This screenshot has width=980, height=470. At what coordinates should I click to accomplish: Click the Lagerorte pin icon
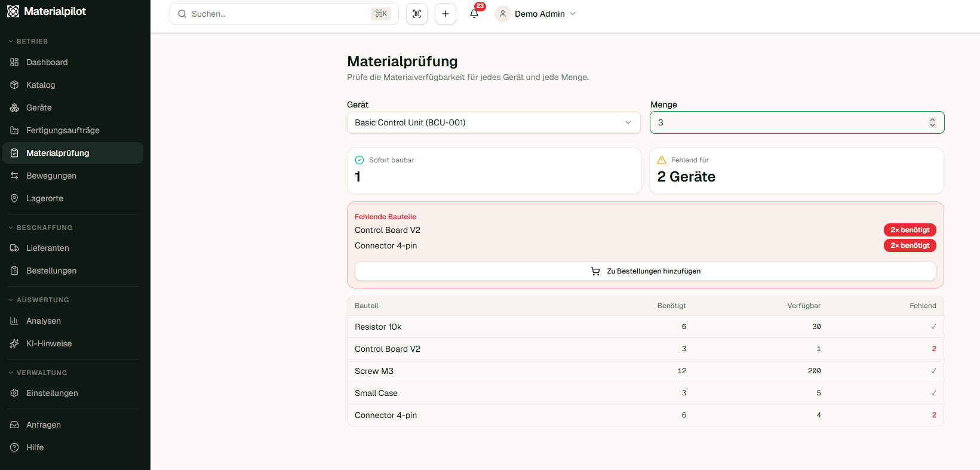tap(14, 198)
